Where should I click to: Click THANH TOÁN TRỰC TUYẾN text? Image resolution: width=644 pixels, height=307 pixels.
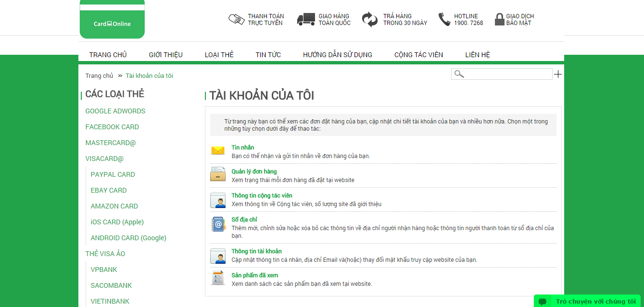[266, 20]
